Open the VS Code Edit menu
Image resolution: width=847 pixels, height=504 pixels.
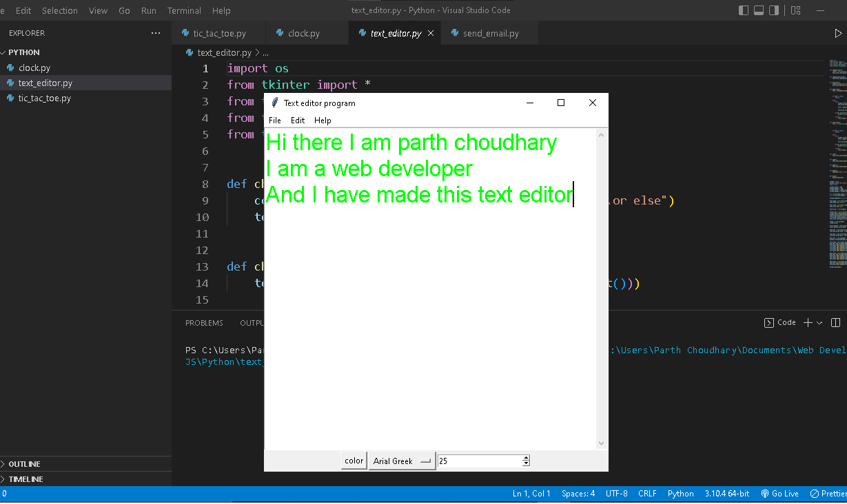tap(23, 10)
